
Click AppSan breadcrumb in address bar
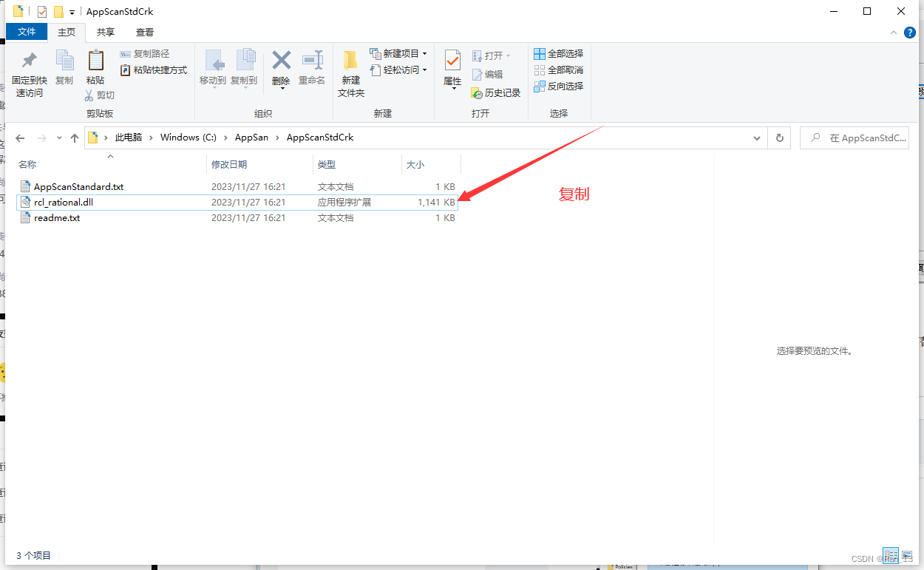pyautogui.click(x=251, y=138)
